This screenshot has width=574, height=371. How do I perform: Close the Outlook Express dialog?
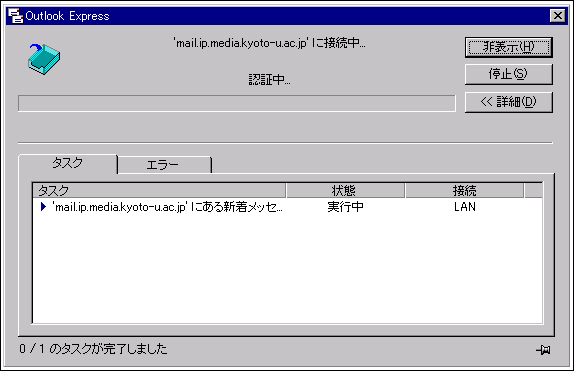[x=558, y=16]
